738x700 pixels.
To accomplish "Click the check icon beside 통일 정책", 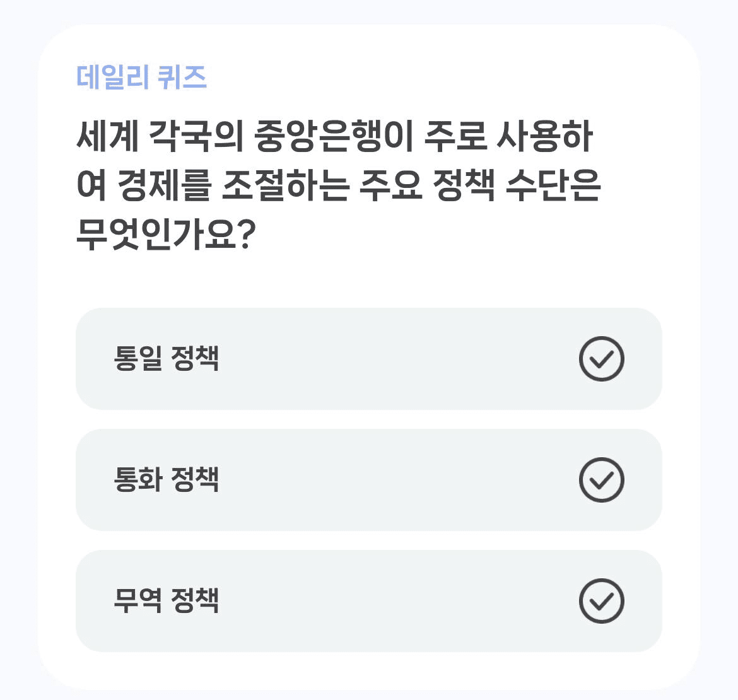I will point(602,359).
